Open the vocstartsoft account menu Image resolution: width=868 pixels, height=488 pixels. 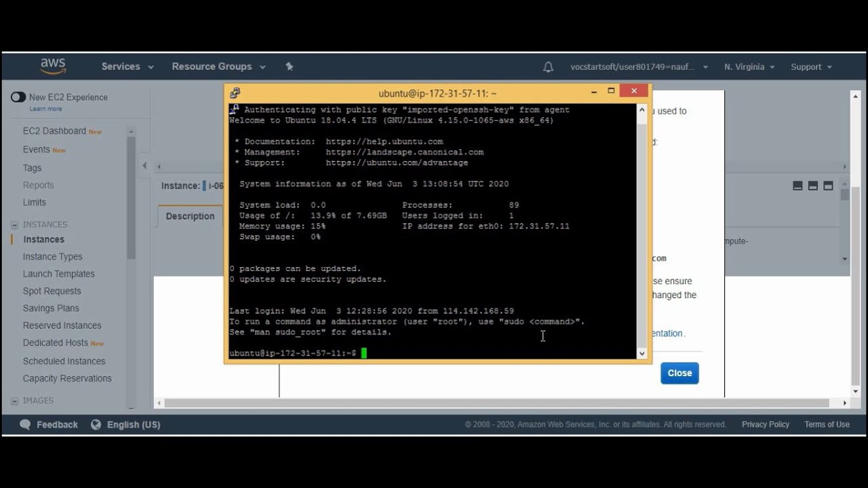639,67
